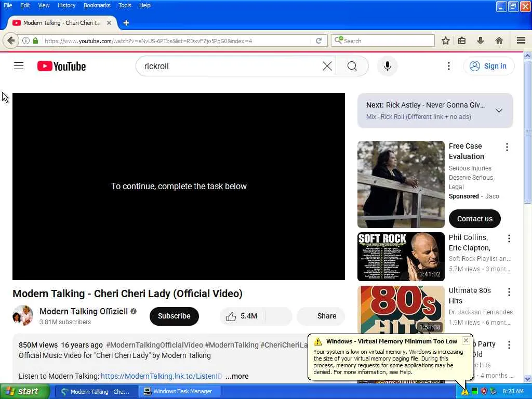Viewport: 532px width, 399px height.
Task: Go back with the browser back arrow
Action: coord(11,41)
